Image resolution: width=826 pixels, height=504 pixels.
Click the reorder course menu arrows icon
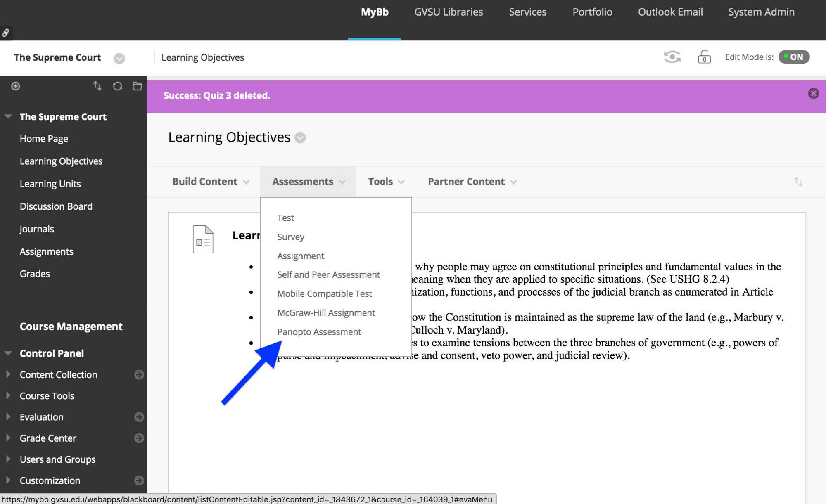point(97,86)
